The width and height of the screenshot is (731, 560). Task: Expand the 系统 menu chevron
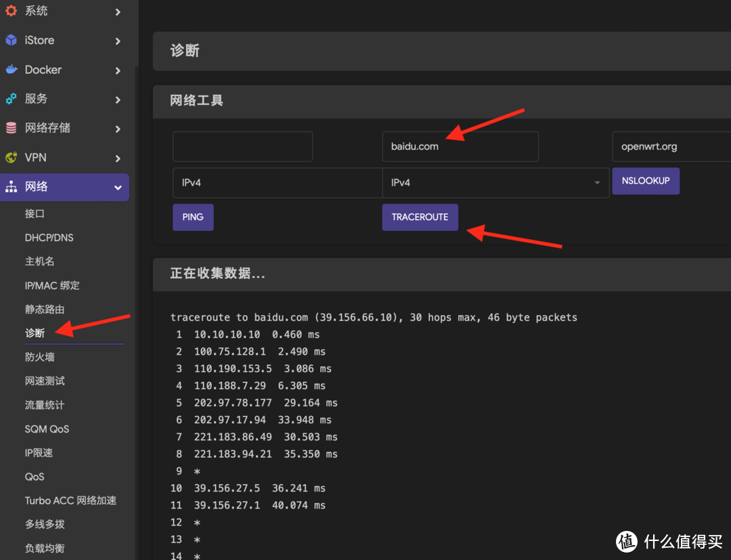tap(117, 11)
